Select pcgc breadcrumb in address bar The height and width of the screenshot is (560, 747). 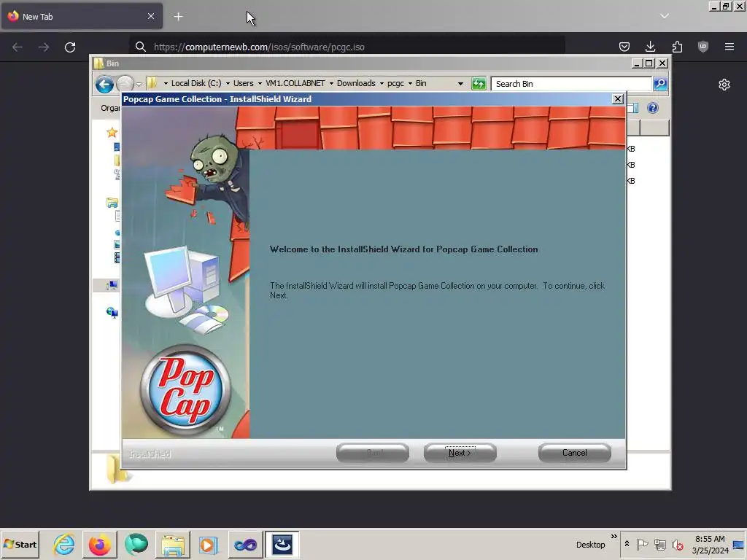pos(395,83)
